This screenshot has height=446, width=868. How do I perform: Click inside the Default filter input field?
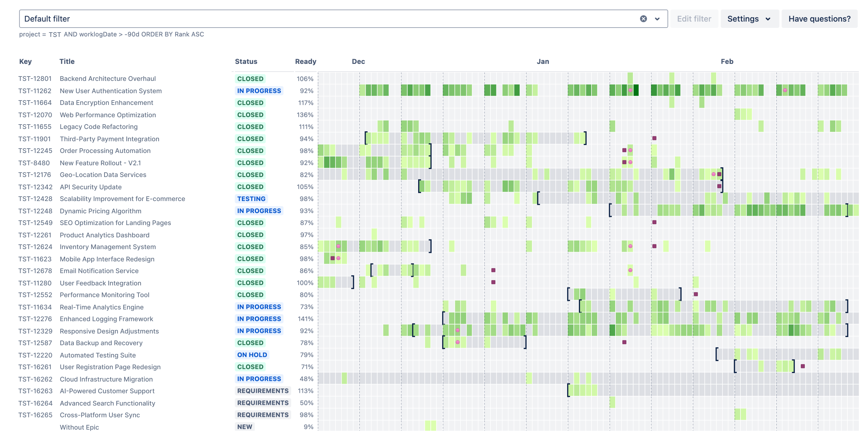[135, 19]
